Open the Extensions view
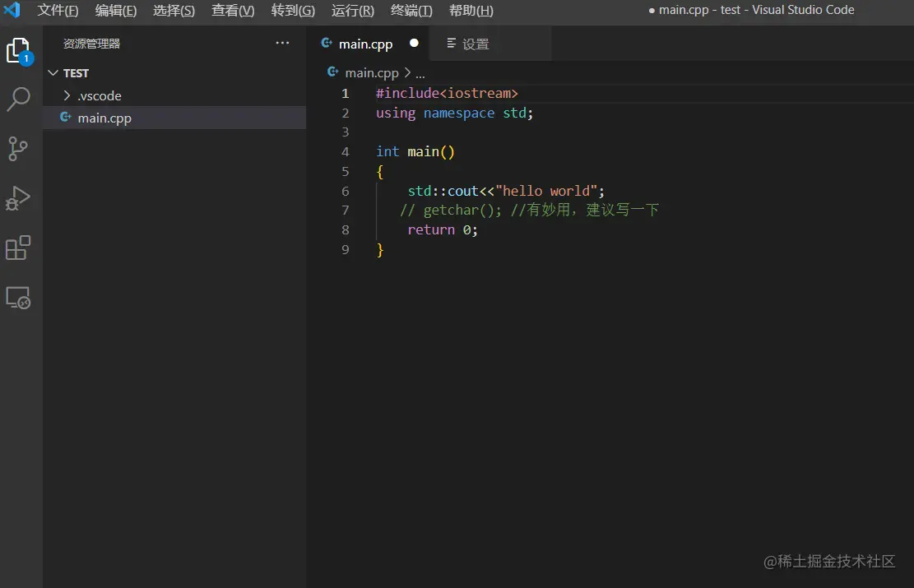This screenshot has width=914, height=588. coord(19,248)
